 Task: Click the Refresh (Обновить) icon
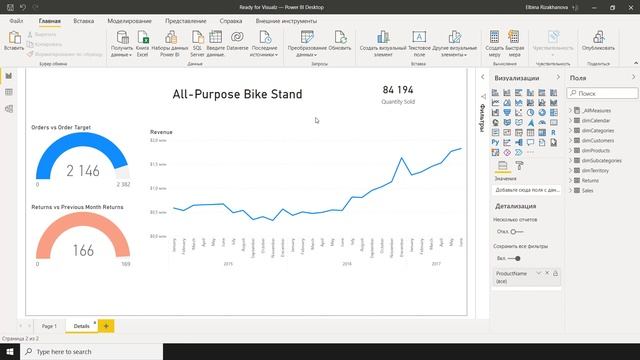pos(340,38)
